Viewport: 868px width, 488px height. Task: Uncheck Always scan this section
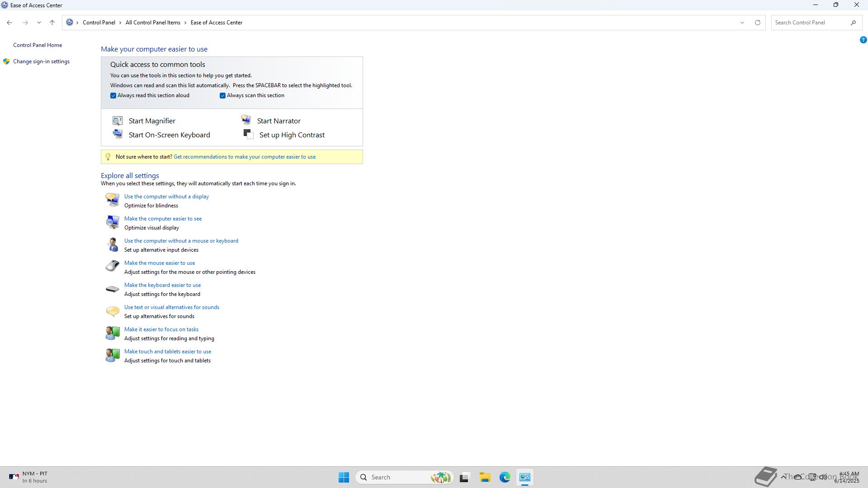coord(222,95)
